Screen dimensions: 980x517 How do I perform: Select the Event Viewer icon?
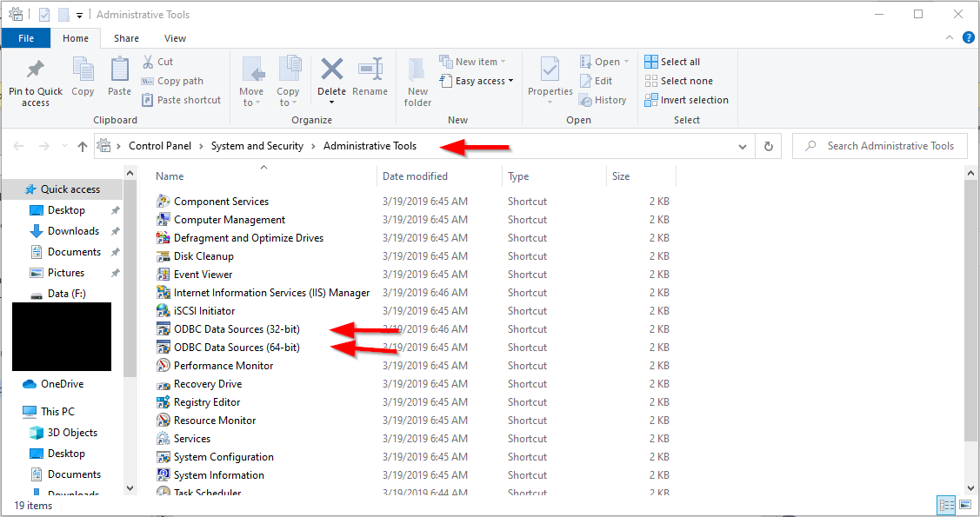click(x=163, y=274)
